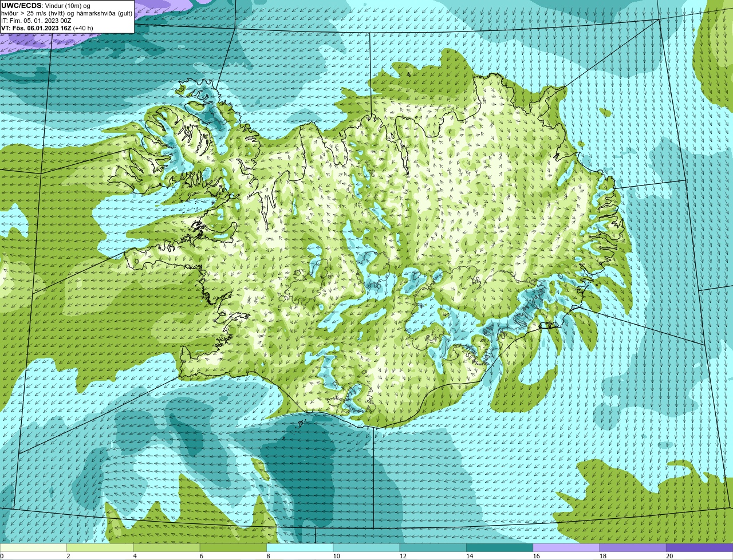The image size is (733, 560).
Task: Click the legend scale label "0"
Action: pos(2,556)
